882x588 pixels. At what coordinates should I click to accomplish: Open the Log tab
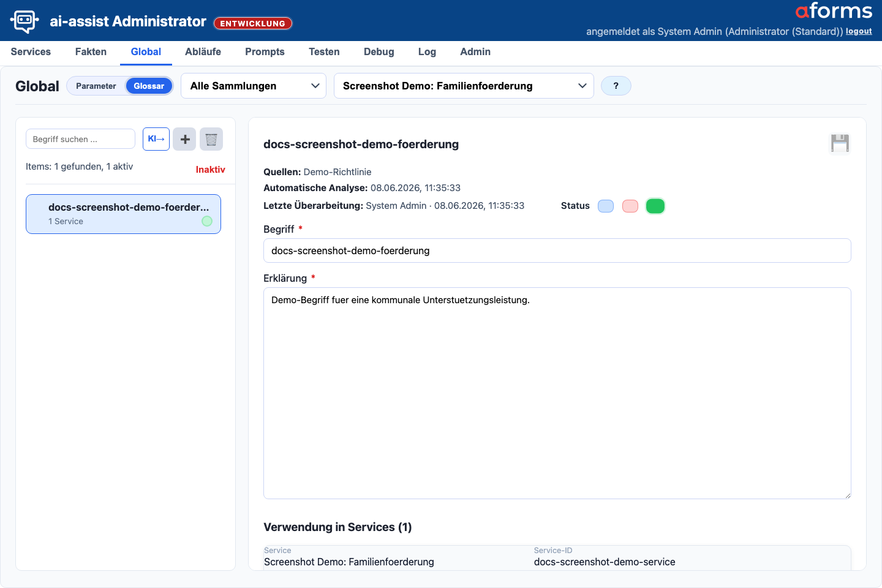click(427, 52)
